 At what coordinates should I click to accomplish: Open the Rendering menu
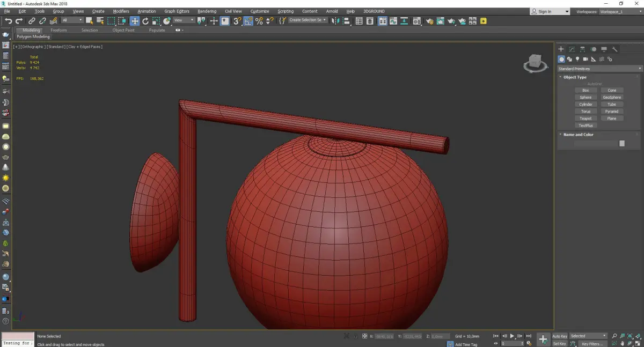(207, 11)
